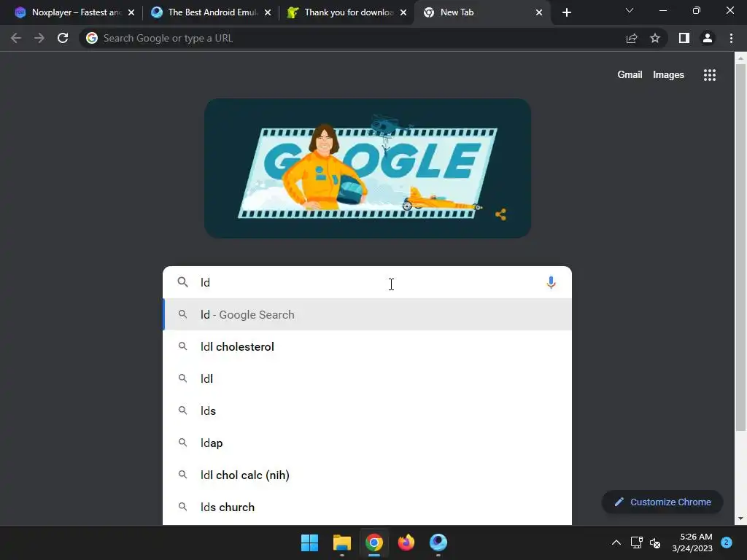This screenshot has height=560, width=747.
Task: Pick the 'lds' suggestion
Action: click(x=367, y=411)
